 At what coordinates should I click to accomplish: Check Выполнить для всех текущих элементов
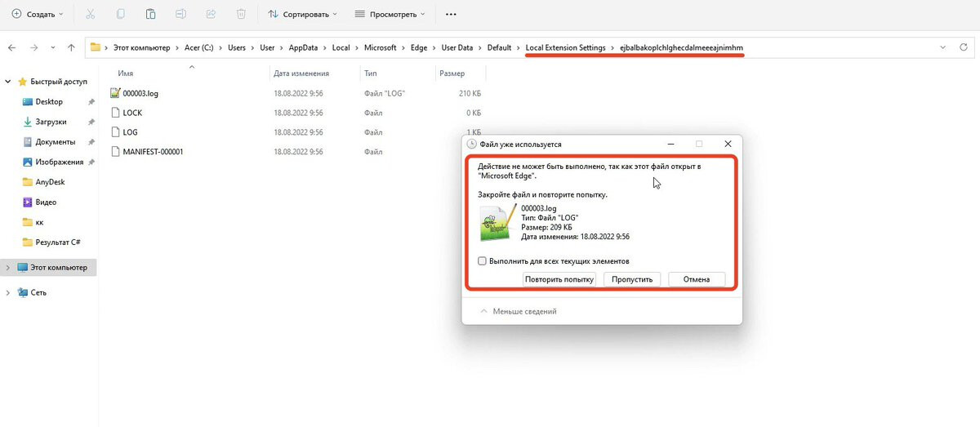tap(483, 261)
